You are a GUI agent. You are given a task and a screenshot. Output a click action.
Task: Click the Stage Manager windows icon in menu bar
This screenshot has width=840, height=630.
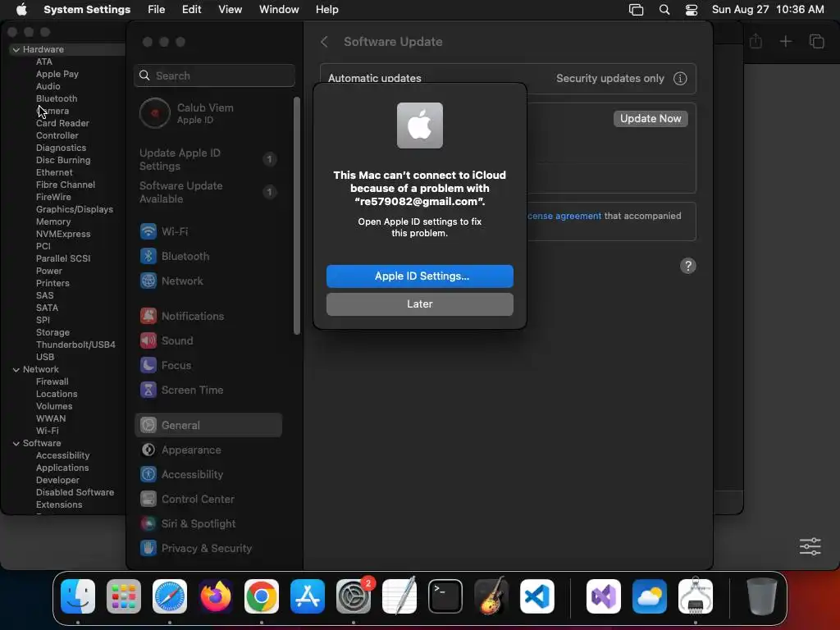636,10
